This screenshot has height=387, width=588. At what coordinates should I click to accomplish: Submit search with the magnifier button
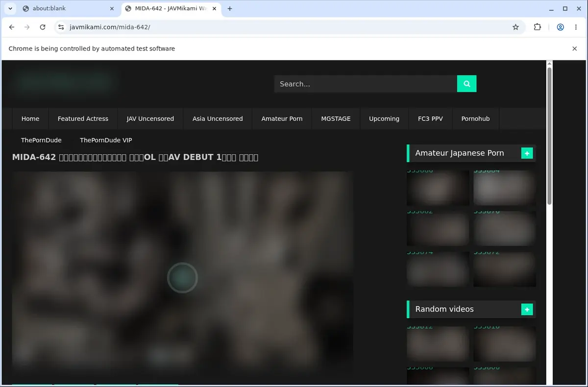click(466, 84)
